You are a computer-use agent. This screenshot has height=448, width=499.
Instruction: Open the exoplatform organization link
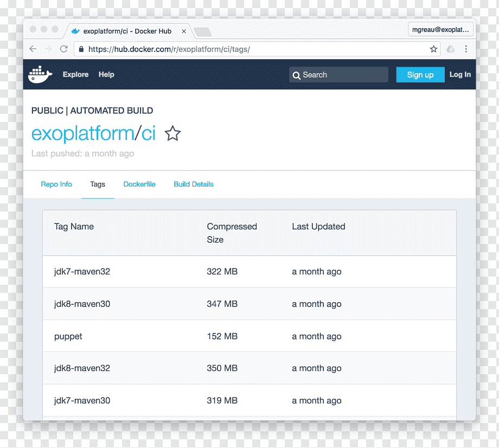pyautogui.click(x=83, y=133)
